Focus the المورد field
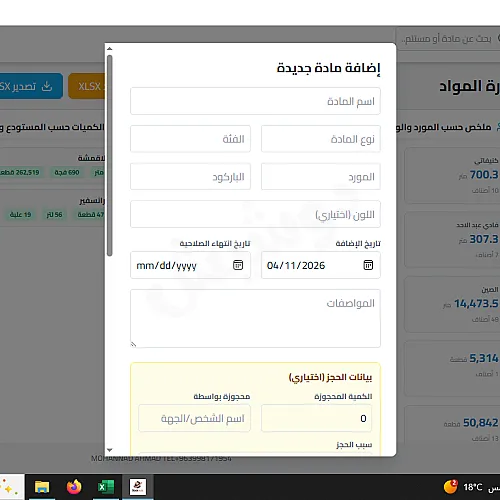Screen dimensions: 500x500 tap(321, 176)
